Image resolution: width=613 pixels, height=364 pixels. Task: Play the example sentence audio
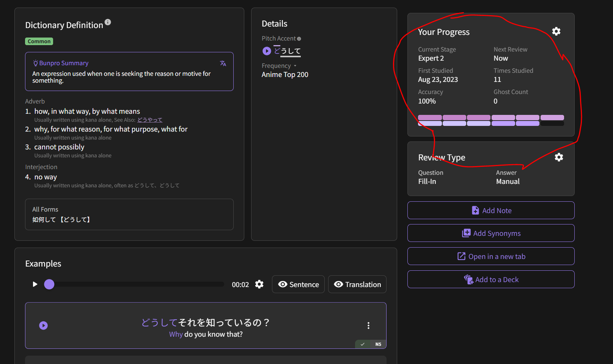[x=44, y=325]
